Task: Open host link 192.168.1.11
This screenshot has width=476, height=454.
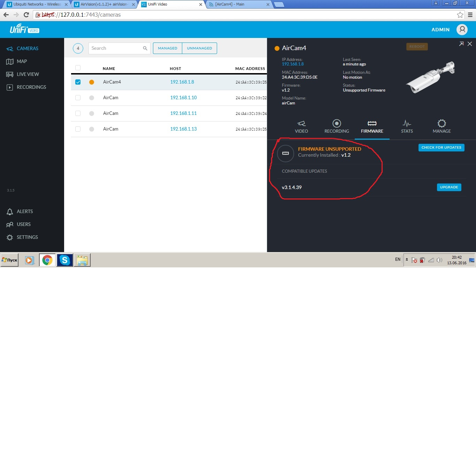Action: pos(183,113)
